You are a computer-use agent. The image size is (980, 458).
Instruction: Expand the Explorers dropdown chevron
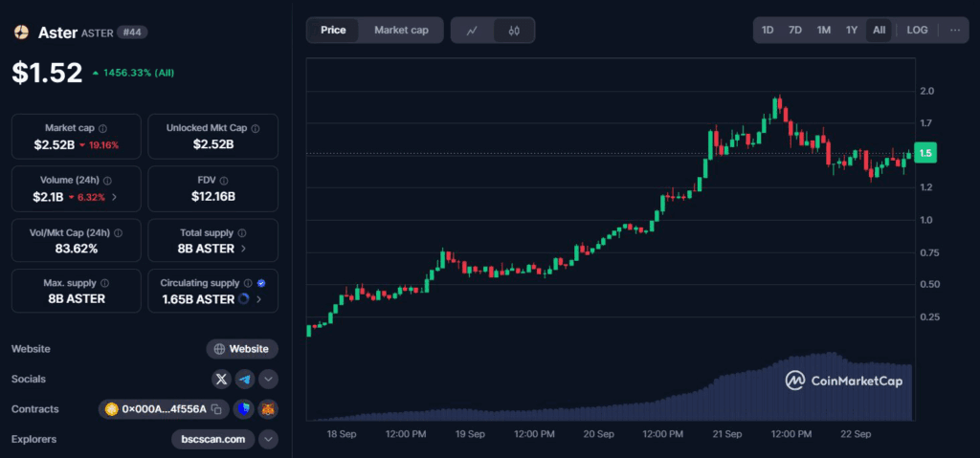tap(268, 440)
